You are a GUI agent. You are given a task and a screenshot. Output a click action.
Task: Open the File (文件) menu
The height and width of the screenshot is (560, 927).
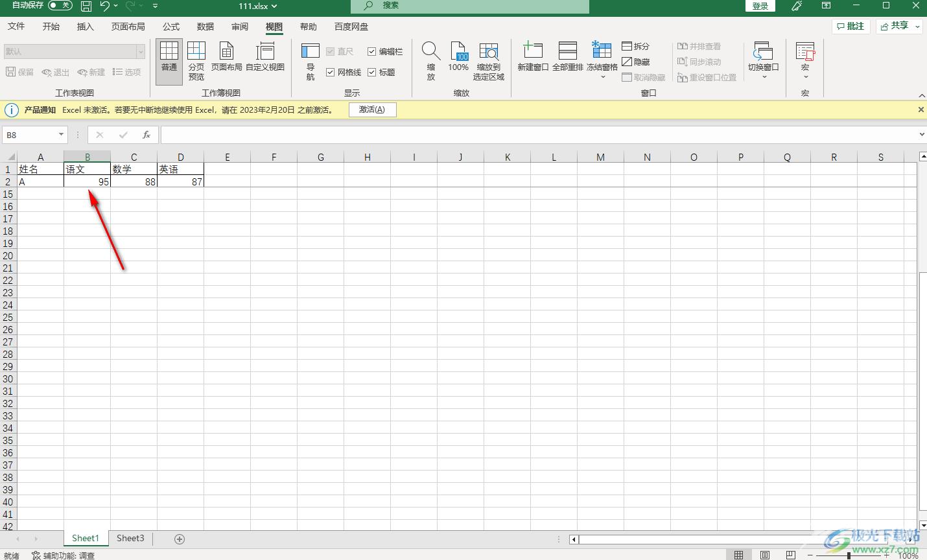[16, 27]
